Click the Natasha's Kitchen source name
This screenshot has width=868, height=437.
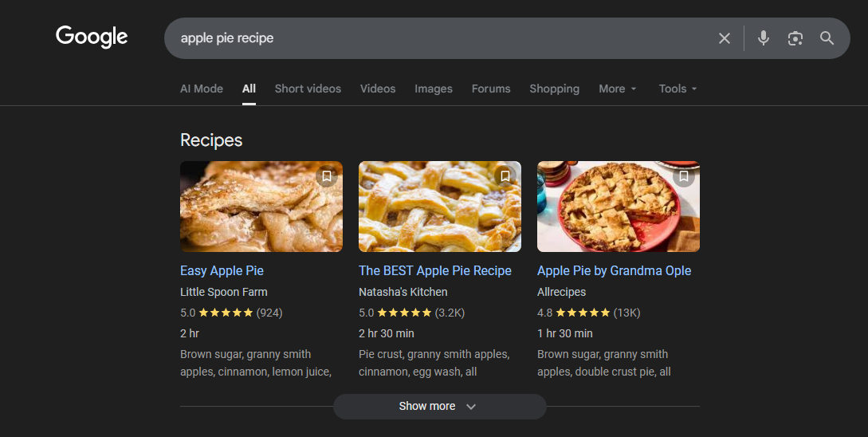pos(403,292)
